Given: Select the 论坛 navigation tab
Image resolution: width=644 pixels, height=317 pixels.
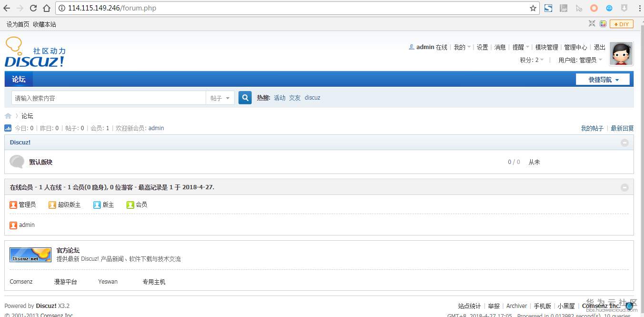Looking at the screenshot, I should (x=19, y=79).
